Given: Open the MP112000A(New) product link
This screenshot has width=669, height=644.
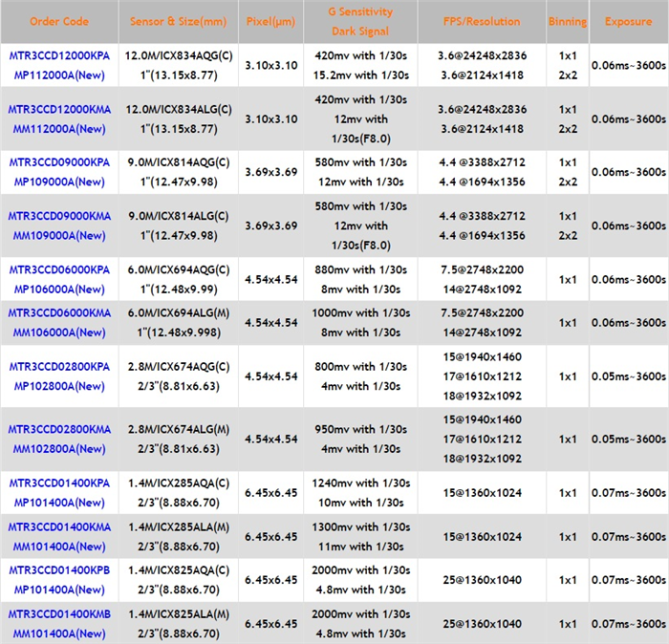Looking at the screenshot, I should tap(59, 75).
